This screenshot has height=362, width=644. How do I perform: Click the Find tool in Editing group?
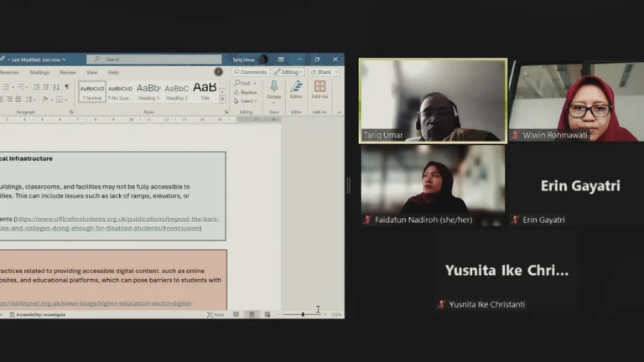click(x=243, y=83)
